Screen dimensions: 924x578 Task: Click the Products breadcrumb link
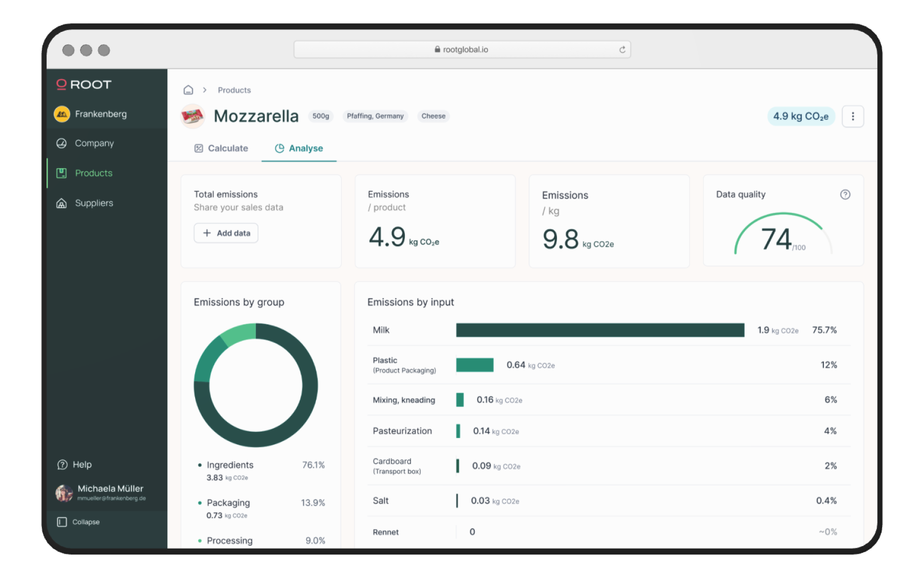pos(234,90)
